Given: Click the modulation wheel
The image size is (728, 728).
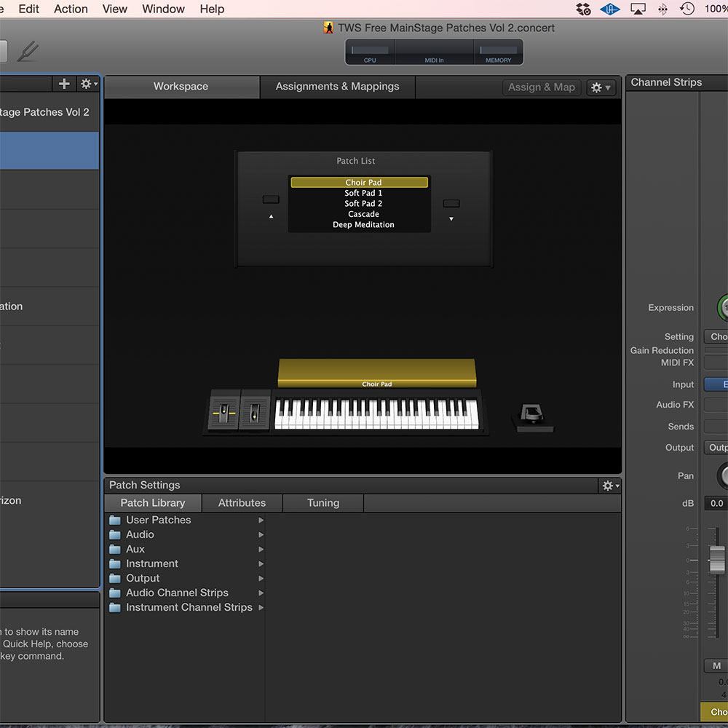Looking at the screenshot, I should (254, 413).
